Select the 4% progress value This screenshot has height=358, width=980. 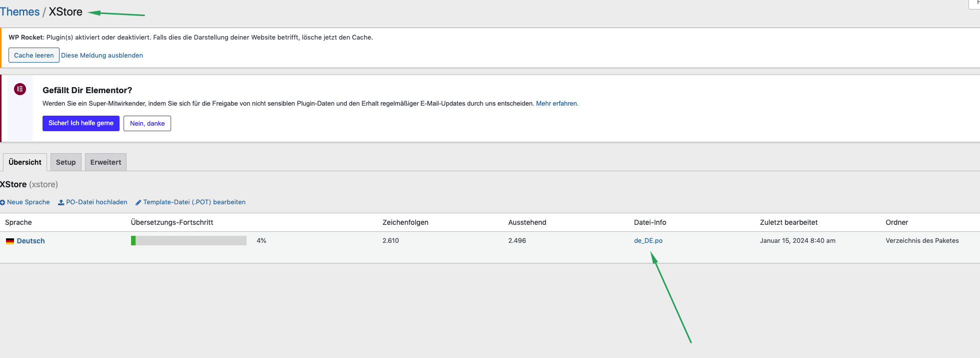[261, 241]
